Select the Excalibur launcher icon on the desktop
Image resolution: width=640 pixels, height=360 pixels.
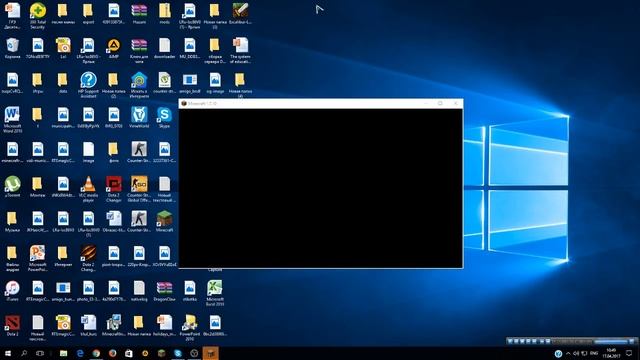pyautogui.click(x=240, y=13)
